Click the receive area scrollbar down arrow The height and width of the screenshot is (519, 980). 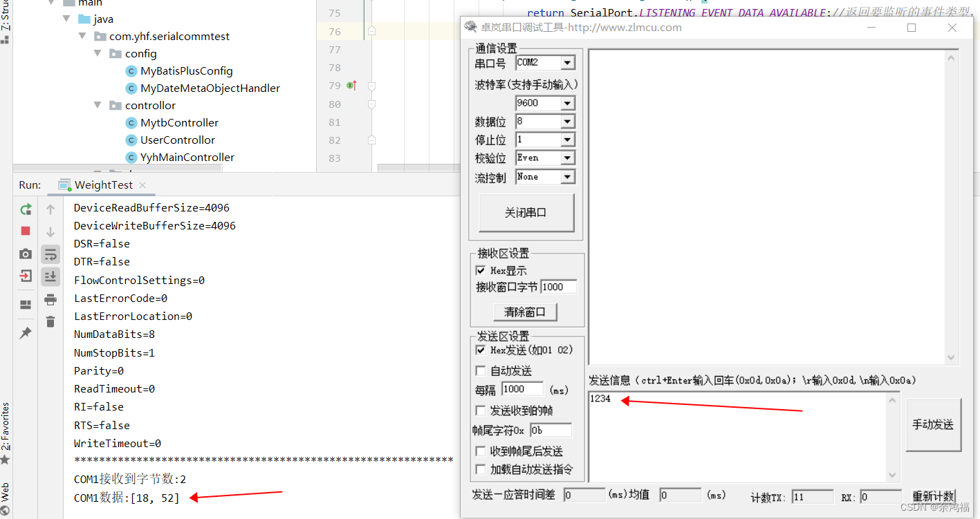click(x=952, y=357)
